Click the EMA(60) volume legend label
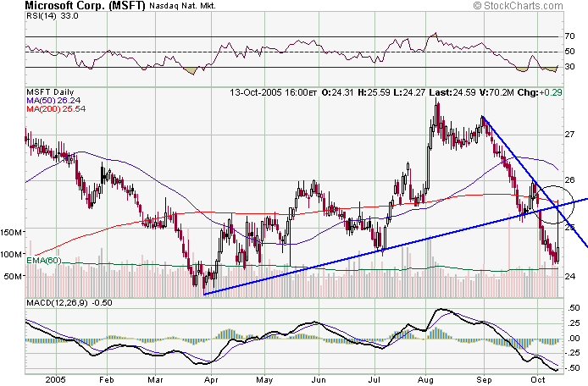The image size is (588, 386). tap(44, 260)
